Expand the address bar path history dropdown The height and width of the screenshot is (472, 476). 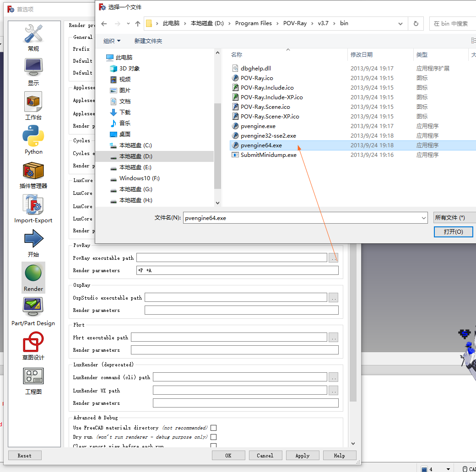tap(400, 24)
